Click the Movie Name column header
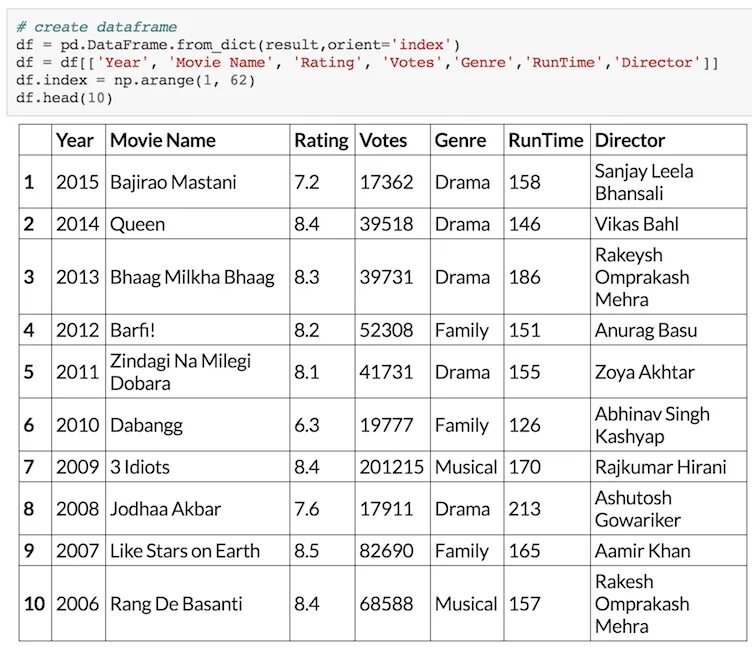 pyautogui.click(x=163, y=140)
